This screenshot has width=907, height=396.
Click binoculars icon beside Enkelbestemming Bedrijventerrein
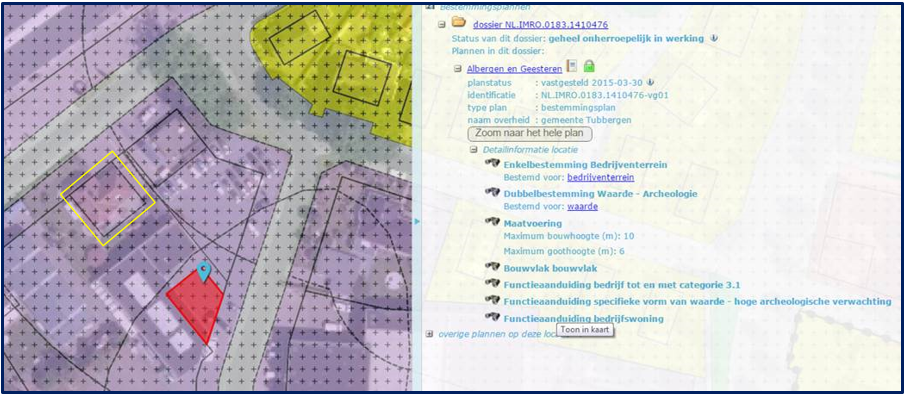tap(492, 164)
